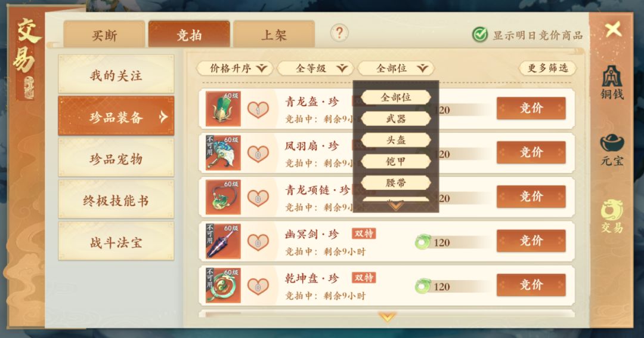Open the 铜钱 copper coin icon
The height and width of the screenshot is (338, 644).
[x=612, y=81]
